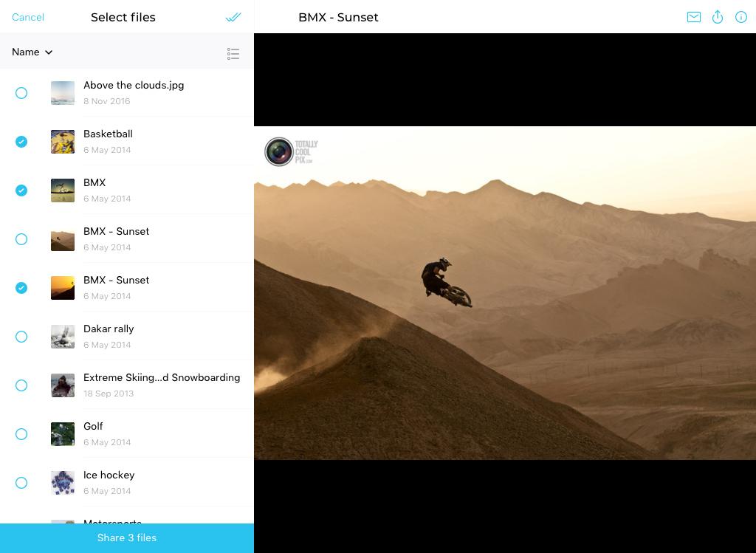Click the 'Above the clouds.jpg' file name
The height and width of the screenshot is (553, 756).
pos(134,86)
